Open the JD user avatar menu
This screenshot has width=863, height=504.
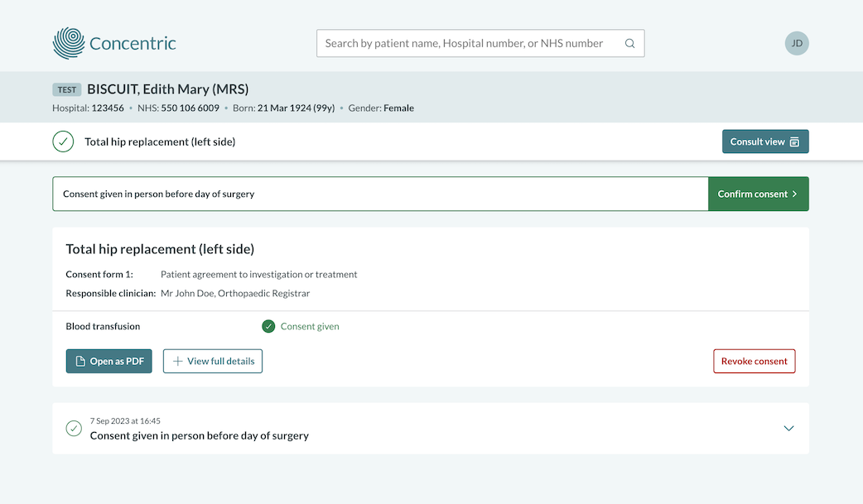click(x=796, y=43)
